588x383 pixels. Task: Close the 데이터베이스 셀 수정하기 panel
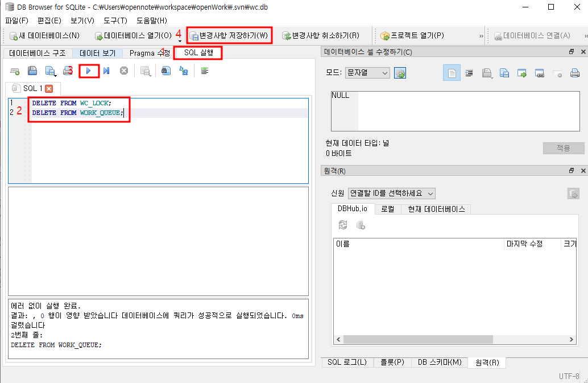point(583,52)
